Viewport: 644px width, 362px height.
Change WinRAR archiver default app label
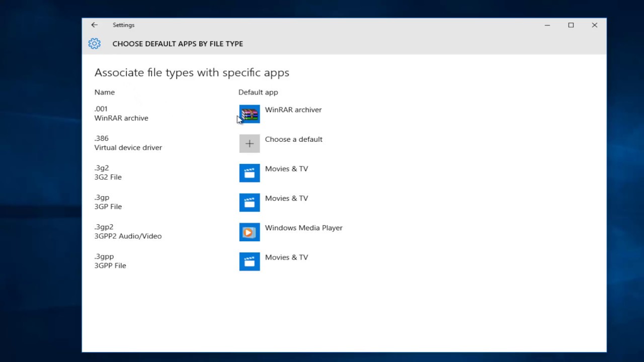[x=293, y=110]
